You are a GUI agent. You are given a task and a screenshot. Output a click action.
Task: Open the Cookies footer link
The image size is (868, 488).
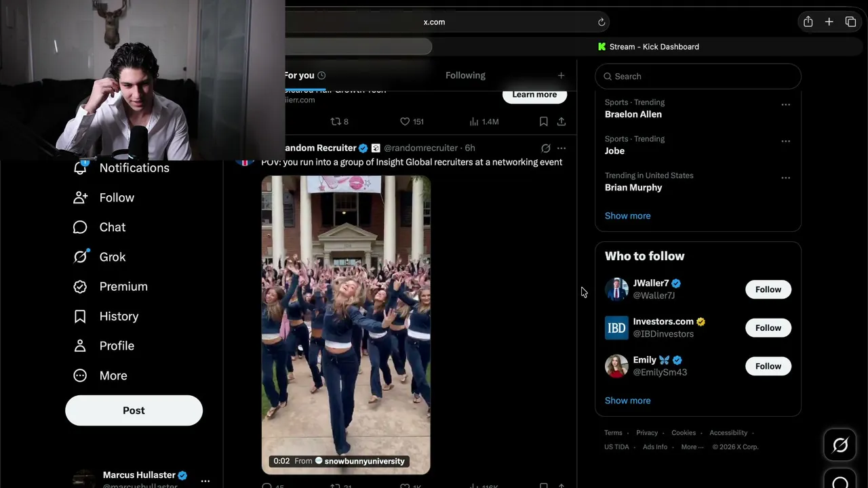[x=684, y=433]
